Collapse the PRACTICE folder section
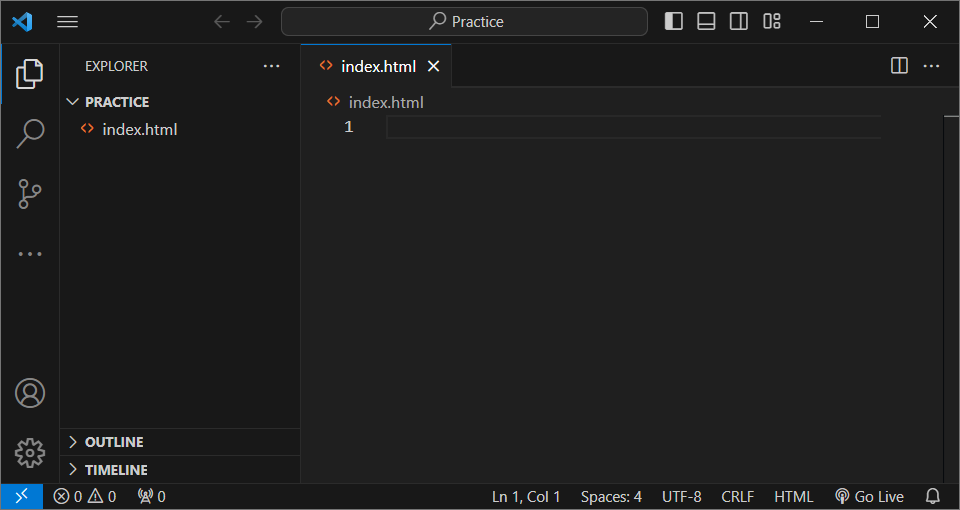Screen dimensions: 960x510 click(180, 102)
